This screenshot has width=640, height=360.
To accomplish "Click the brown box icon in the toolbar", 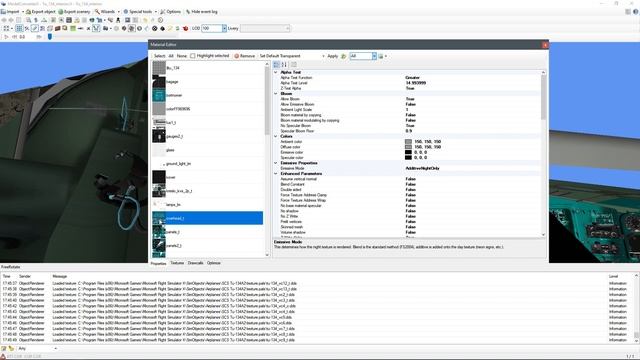I will [x=58, y=29].
